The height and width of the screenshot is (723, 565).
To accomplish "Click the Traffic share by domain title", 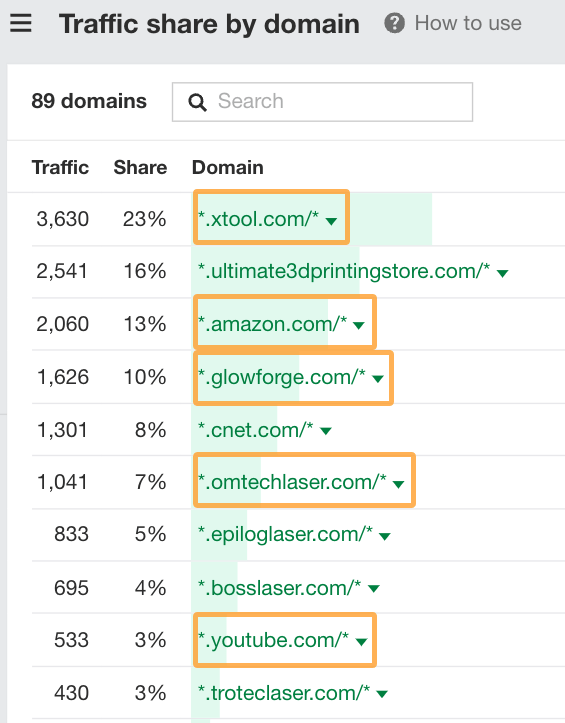I will (209, 24).
